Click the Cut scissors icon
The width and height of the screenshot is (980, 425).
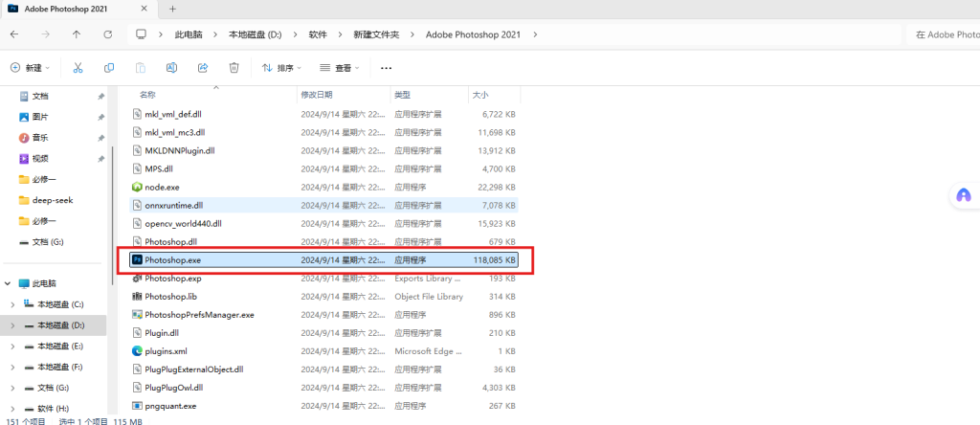[x=78, y=68]
